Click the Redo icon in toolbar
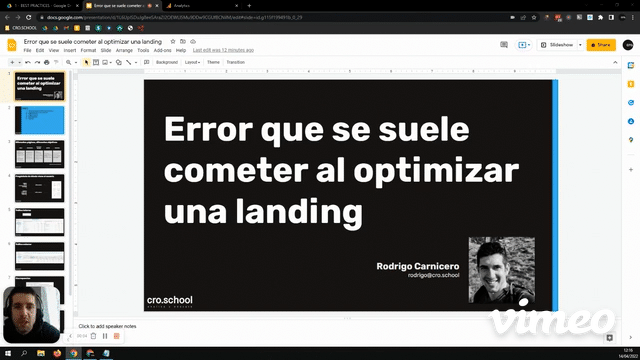The image size is (640, 360). (x=37, y=62)
